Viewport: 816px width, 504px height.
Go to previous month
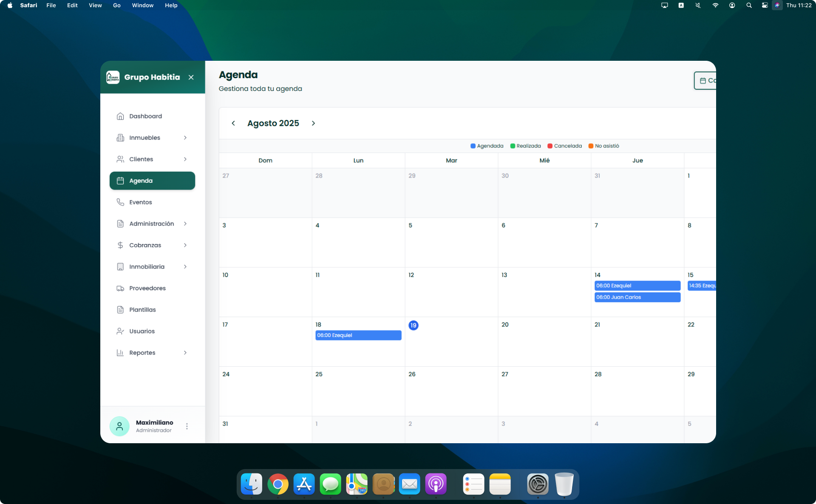233,123
